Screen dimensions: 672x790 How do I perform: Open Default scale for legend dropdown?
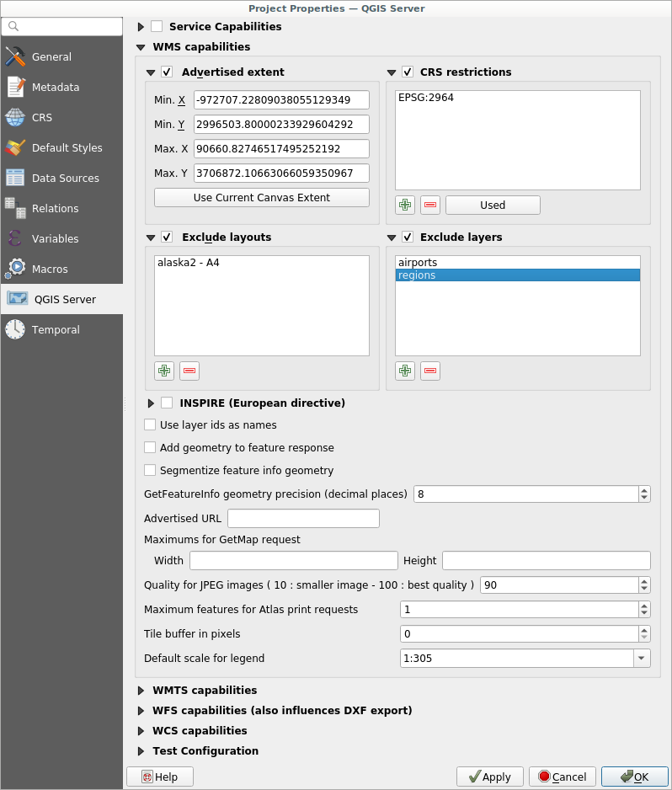tap(643, 659)
